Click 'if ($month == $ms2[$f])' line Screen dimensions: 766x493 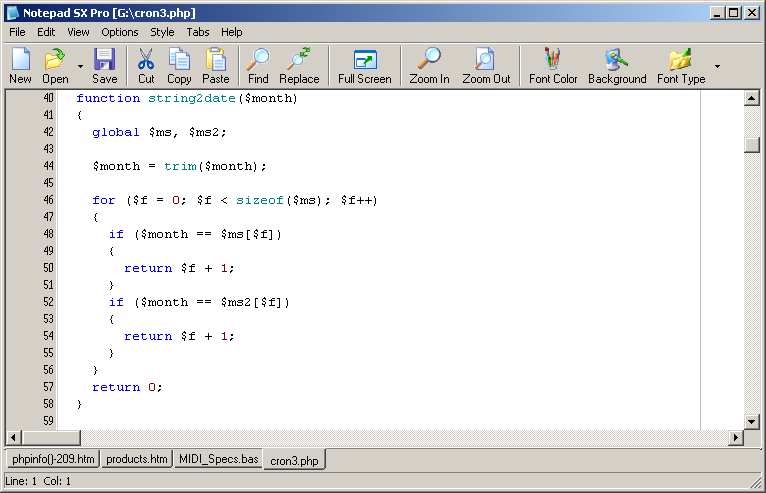click(x=199, y=302)
